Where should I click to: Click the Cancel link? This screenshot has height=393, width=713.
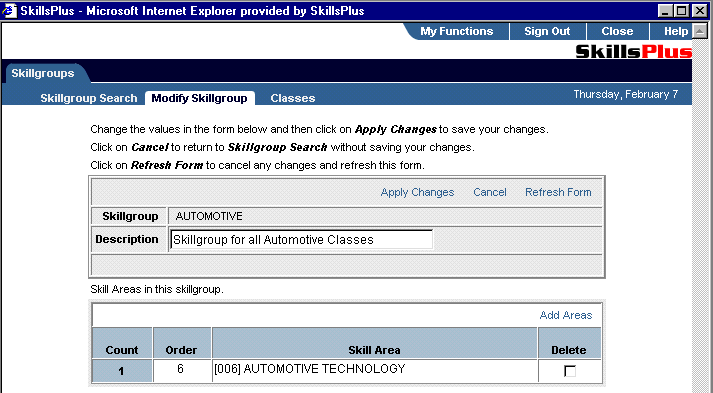490,192
